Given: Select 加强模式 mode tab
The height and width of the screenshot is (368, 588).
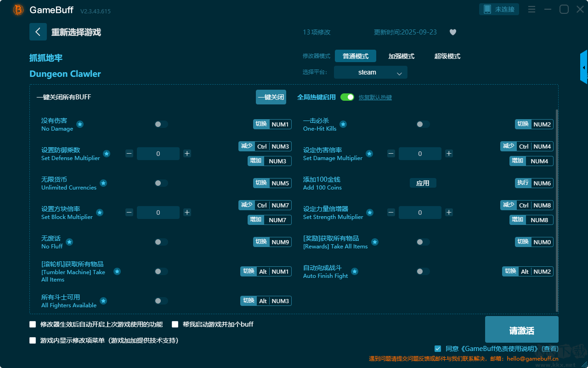Looking at the screenshot, I should [x=401, y=56].
